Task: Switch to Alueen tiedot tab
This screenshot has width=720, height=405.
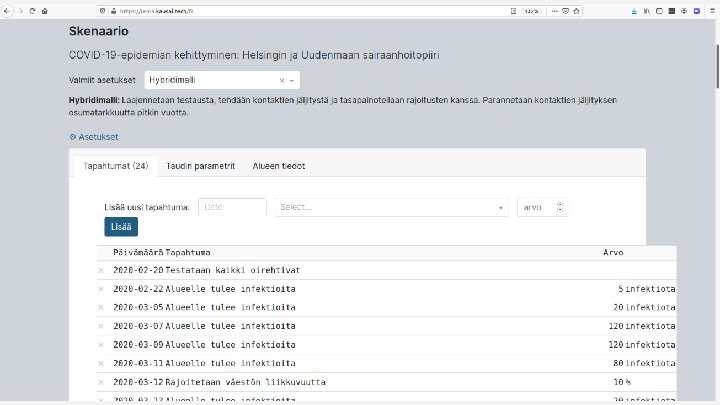Action: [x=279, y=166]
